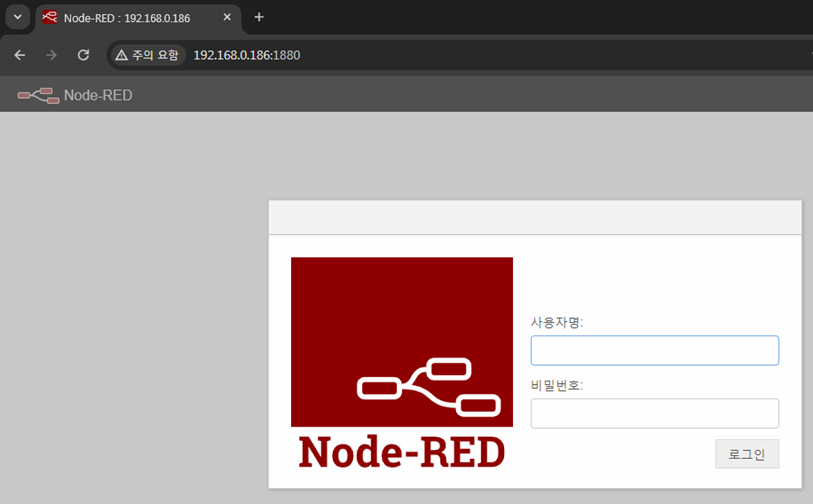Click the Node-RED favicon in the tab
Screen dimensions: 813x504
pyautogui.click(x=50, y=17)
